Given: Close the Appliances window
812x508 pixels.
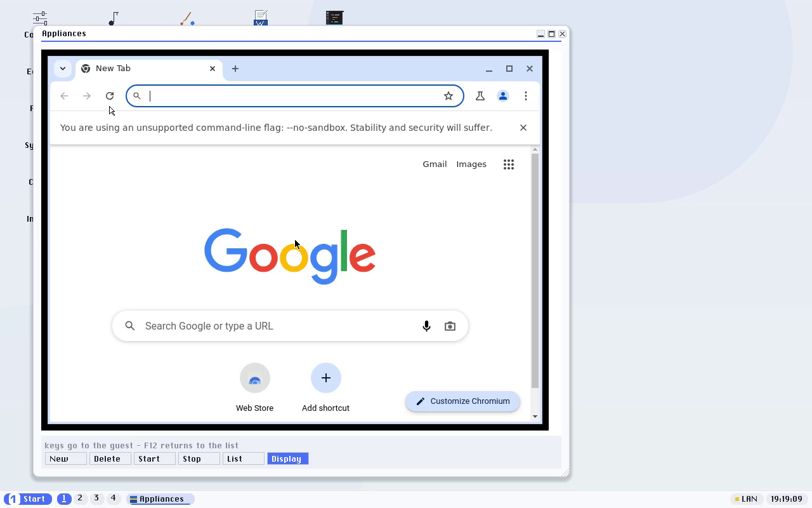Looking at the screenshot, I should [562, 34].
